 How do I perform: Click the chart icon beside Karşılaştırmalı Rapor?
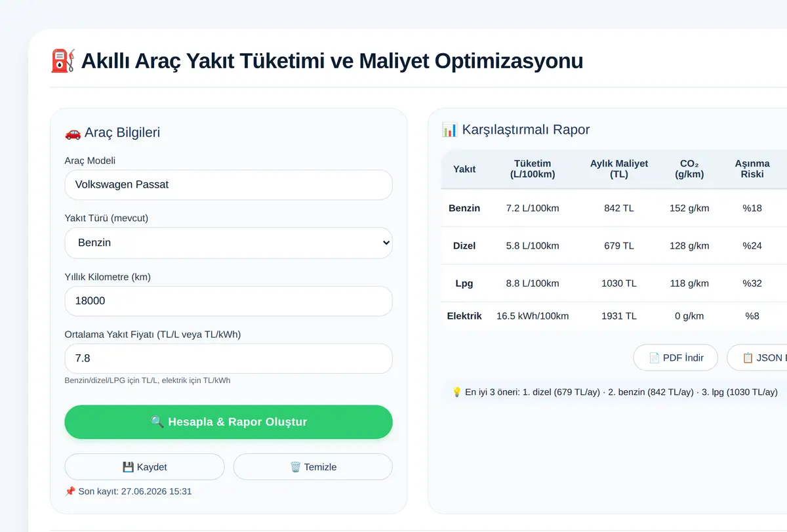click(450, 130)
